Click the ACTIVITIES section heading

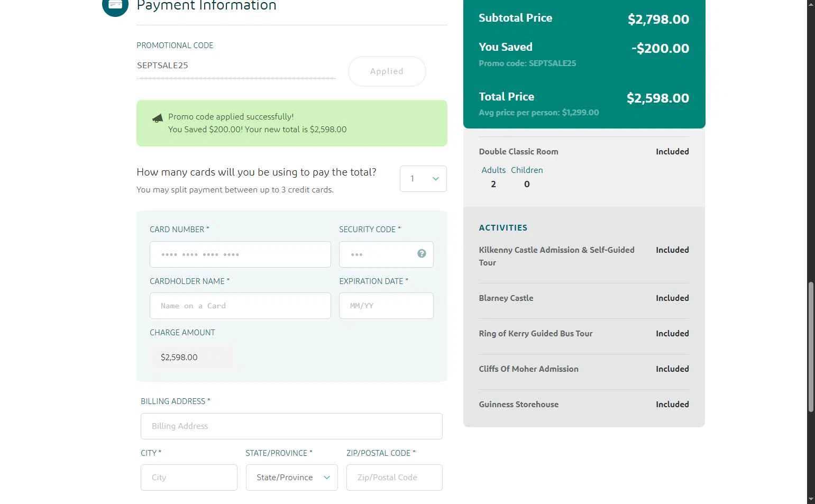503,228
